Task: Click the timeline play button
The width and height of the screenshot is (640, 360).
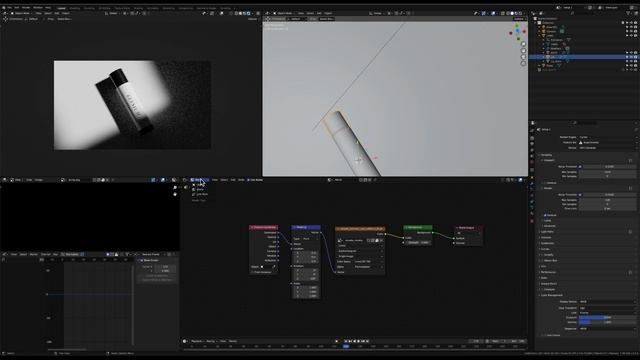Action: [359, 341]
